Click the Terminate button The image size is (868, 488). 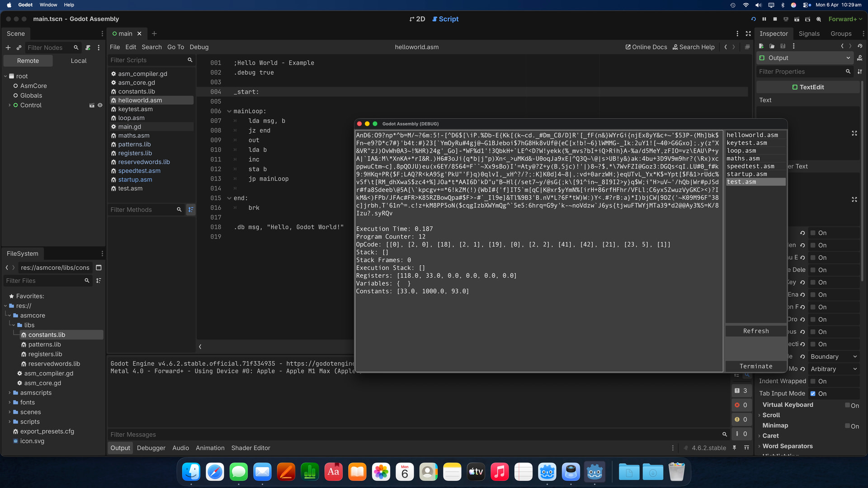point(755,366)
